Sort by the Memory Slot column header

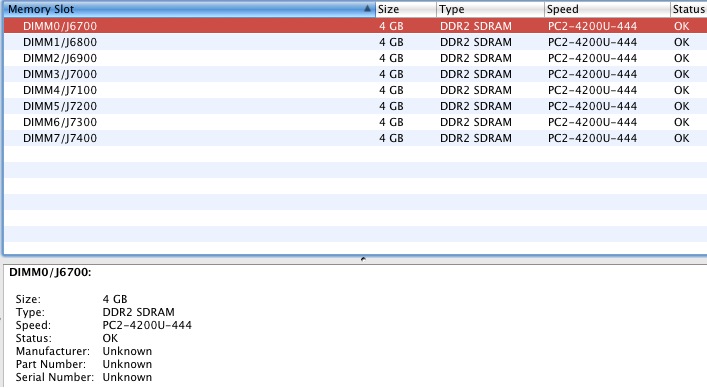click(x=189, y=9)
